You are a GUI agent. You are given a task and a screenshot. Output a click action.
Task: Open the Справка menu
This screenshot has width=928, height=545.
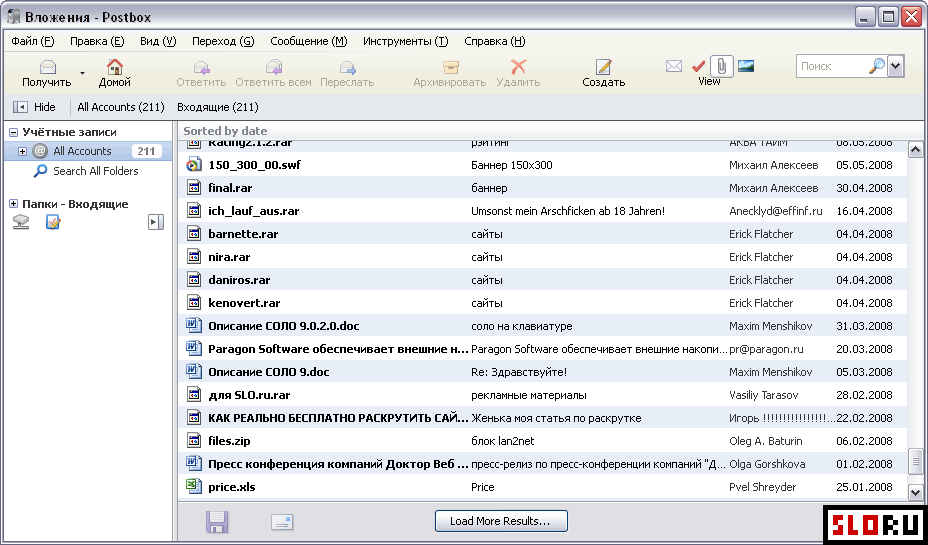[x=495, y=41]
